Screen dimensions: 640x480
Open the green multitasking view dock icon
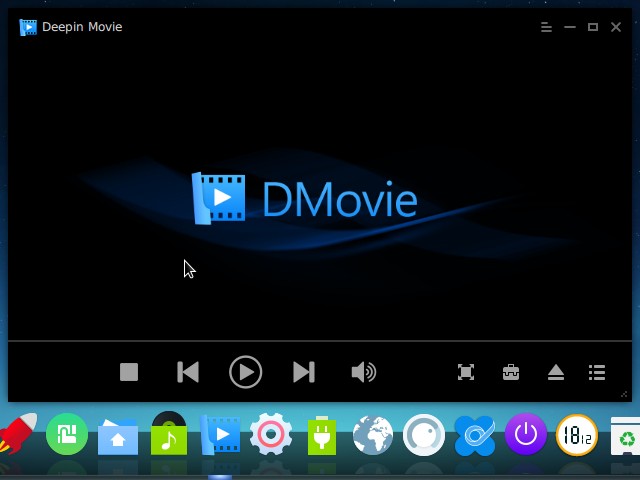67,434
